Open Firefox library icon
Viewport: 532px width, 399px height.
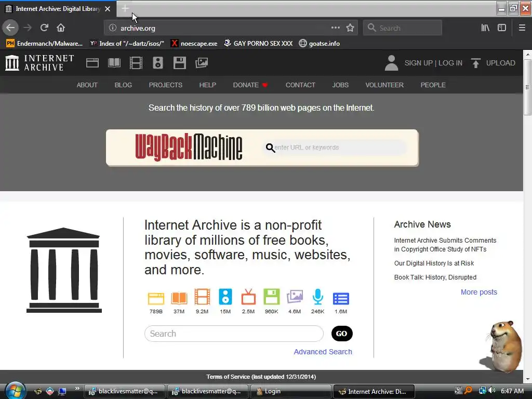pos(485,28)
